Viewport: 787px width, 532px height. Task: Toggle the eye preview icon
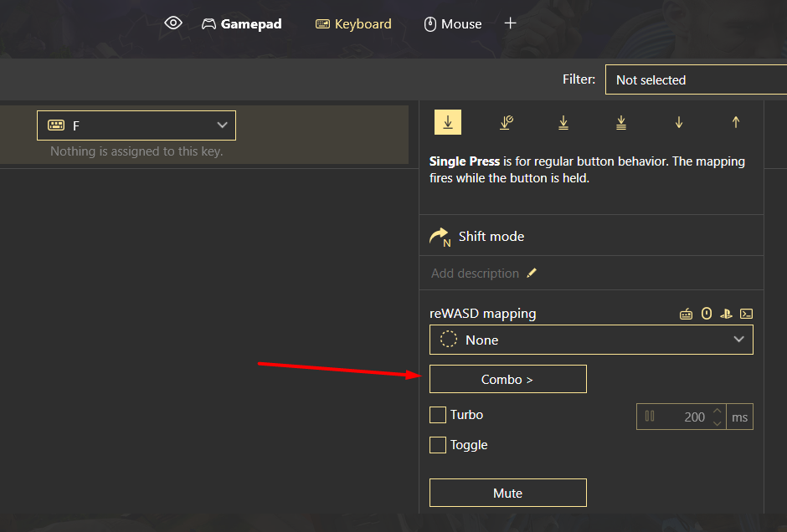(173, 23)
